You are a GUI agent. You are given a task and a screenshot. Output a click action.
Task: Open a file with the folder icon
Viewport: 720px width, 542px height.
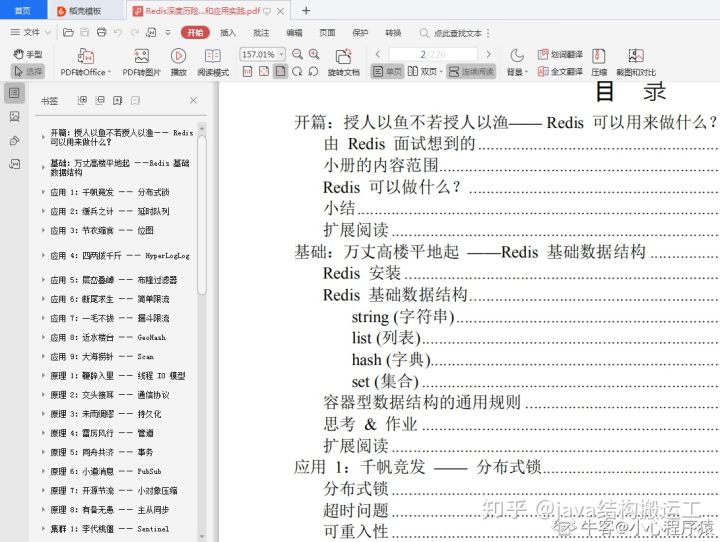[68, 32]
